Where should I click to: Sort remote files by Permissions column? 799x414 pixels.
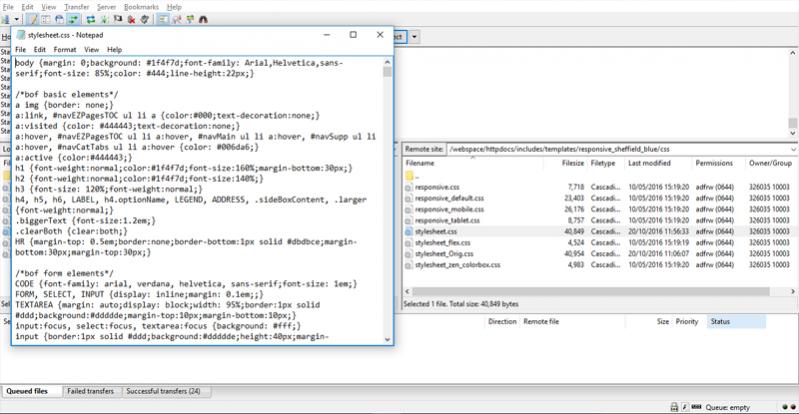click(718, 163)
